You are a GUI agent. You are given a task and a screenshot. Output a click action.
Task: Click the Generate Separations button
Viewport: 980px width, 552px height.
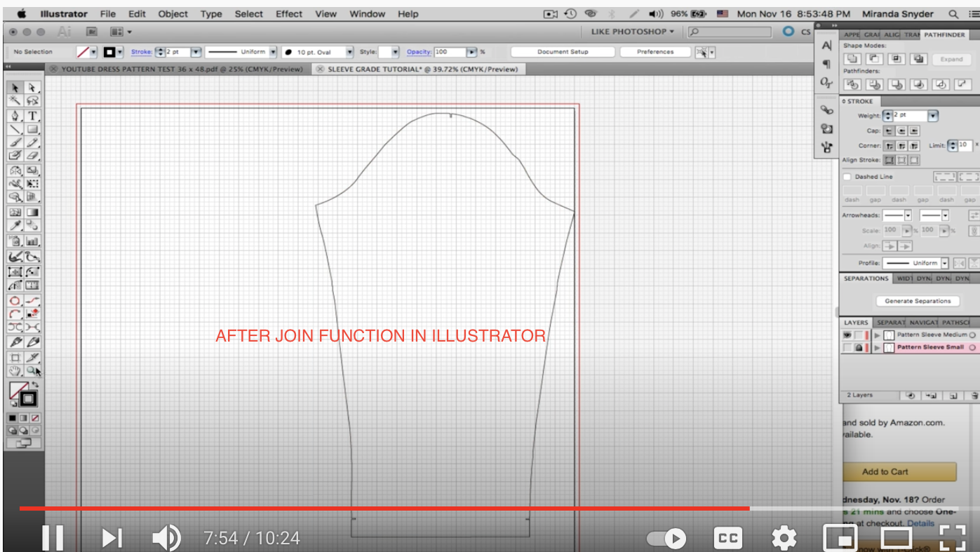(918, 301)
